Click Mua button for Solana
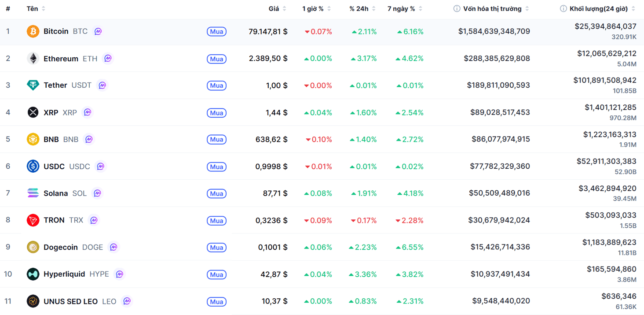Screen dimensions: 644x315 (x=216, y=193)
